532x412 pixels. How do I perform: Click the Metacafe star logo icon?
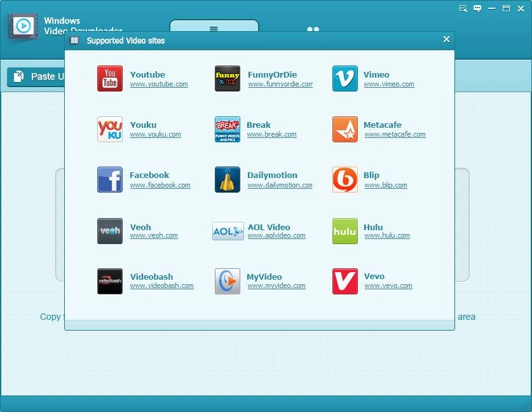pos(345,129)
